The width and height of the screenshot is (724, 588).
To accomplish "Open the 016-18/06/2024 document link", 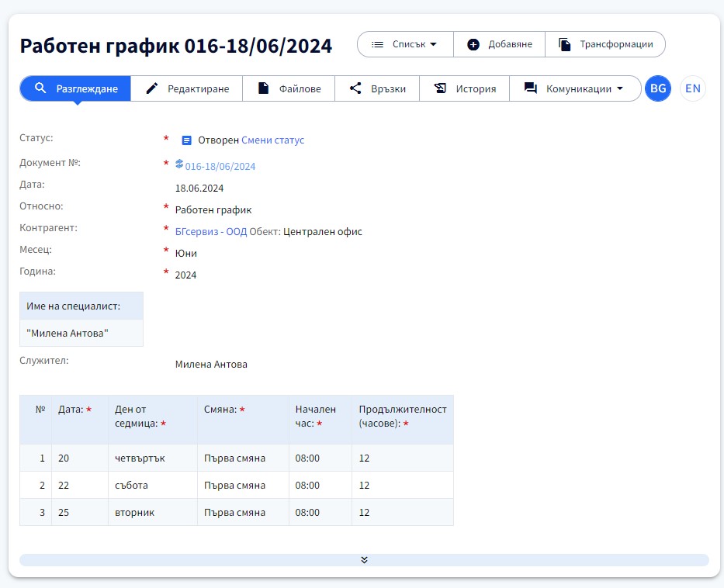I will [220, 167].
